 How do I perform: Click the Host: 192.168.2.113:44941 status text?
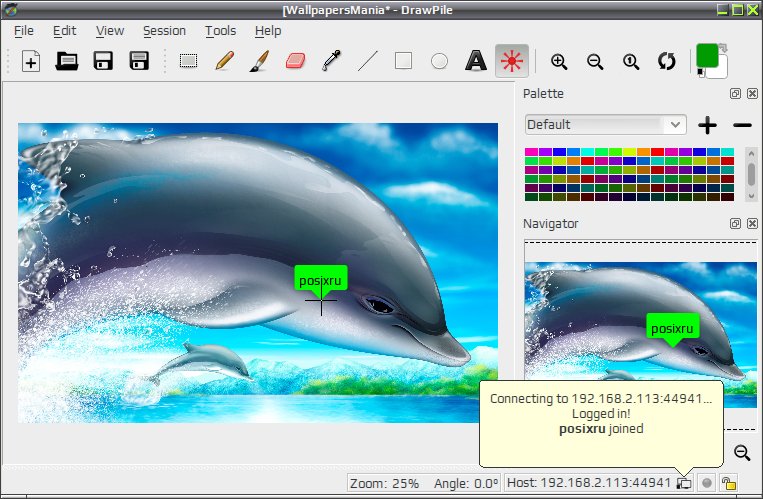pyautogui.click(x=589, y=482)
